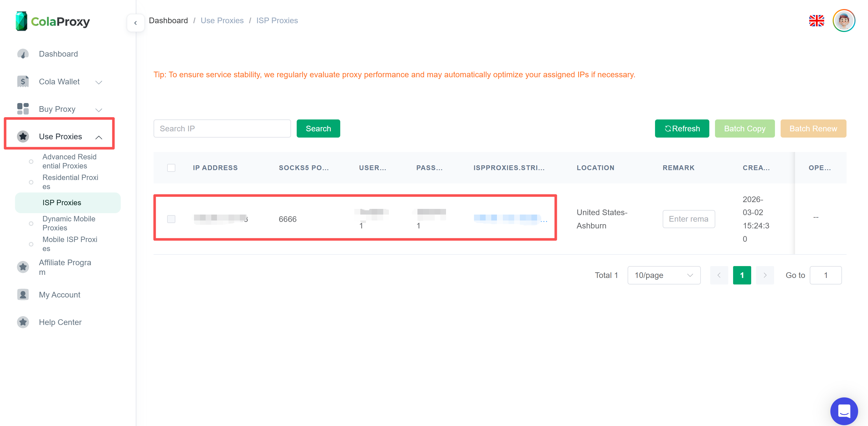
Task: Click the Refresh button
Action: 682,129
